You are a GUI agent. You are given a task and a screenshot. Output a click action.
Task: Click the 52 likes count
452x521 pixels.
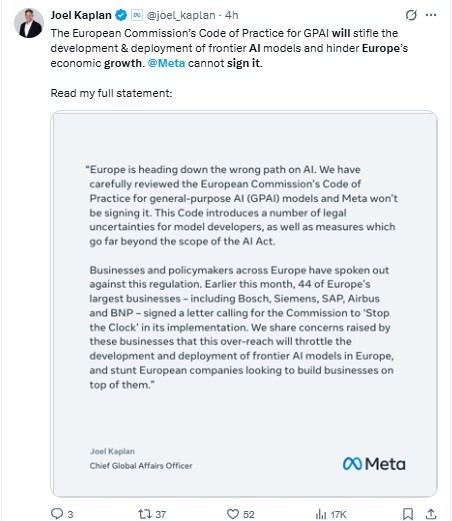pyautogui.click(x=249, y=514)
